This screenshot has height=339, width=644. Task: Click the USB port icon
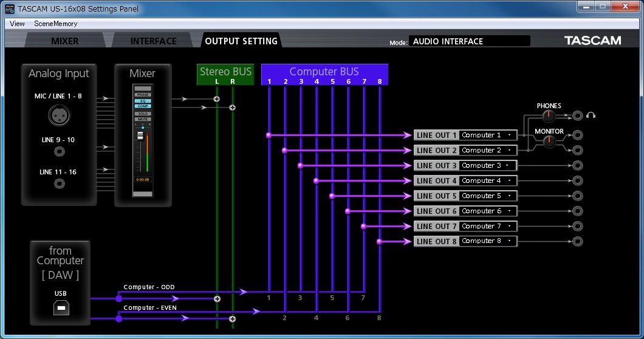(x=61, y=307)
